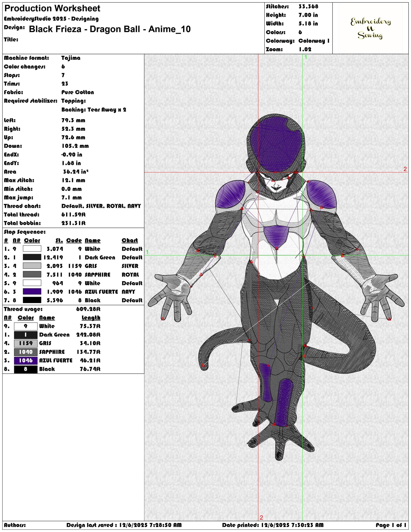Click the Trims value 23
The image size is (411, 532).
coord(65,84)
